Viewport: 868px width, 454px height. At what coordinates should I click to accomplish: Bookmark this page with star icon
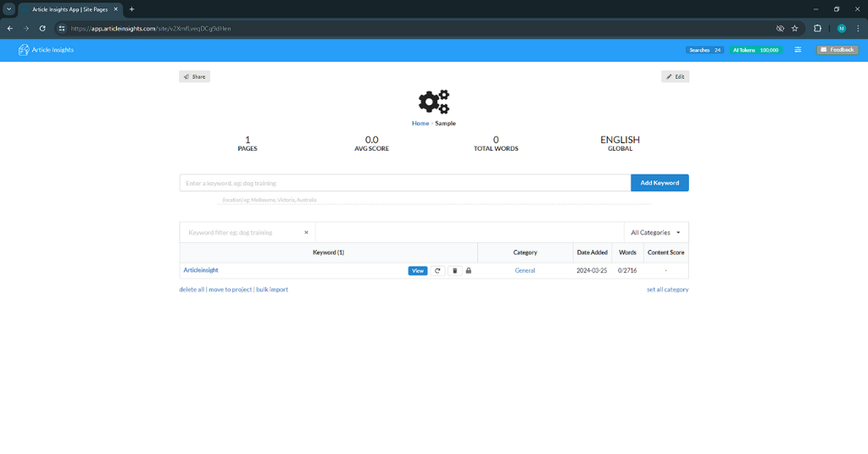(x=794, y=28)
